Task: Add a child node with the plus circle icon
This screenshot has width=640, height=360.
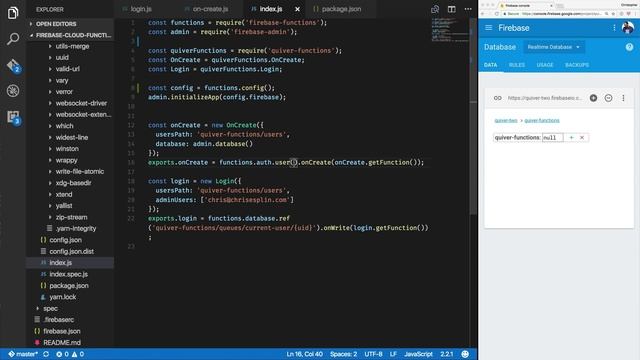Action: coord(593,98)
